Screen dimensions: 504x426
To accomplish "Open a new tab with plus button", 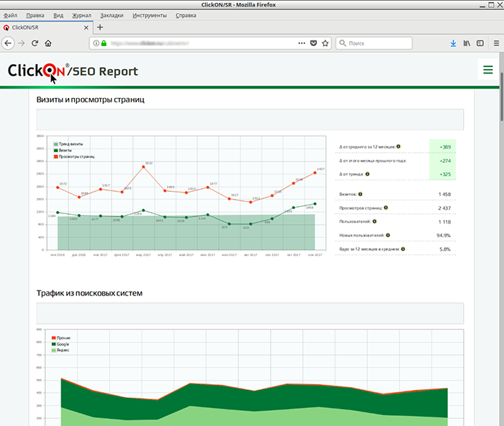I will 100,27.
